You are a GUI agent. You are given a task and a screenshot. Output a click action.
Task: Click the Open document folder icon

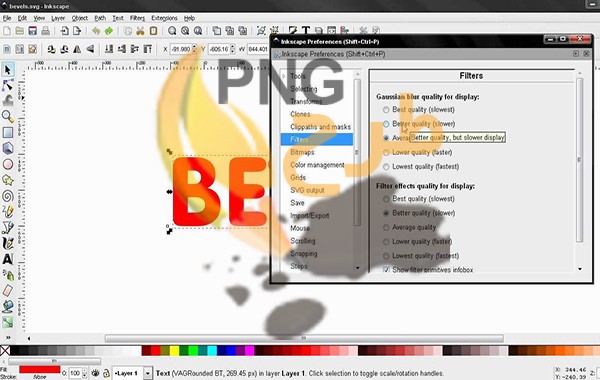point(20,31)
